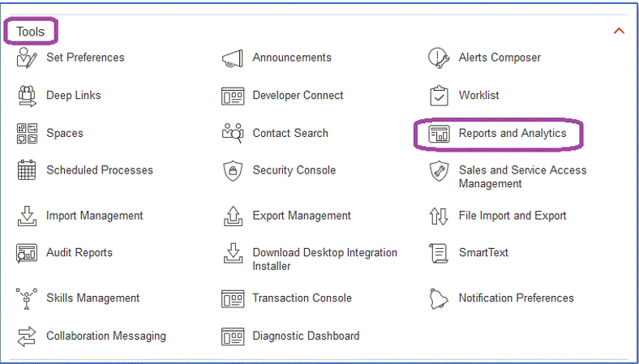Launch the Transaction Console
The height and width of the screenshot is (364, 639).
[x=302, y=298]
